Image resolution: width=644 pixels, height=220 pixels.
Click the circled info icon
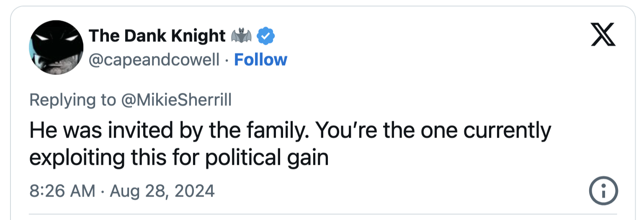tap(603, 191)
